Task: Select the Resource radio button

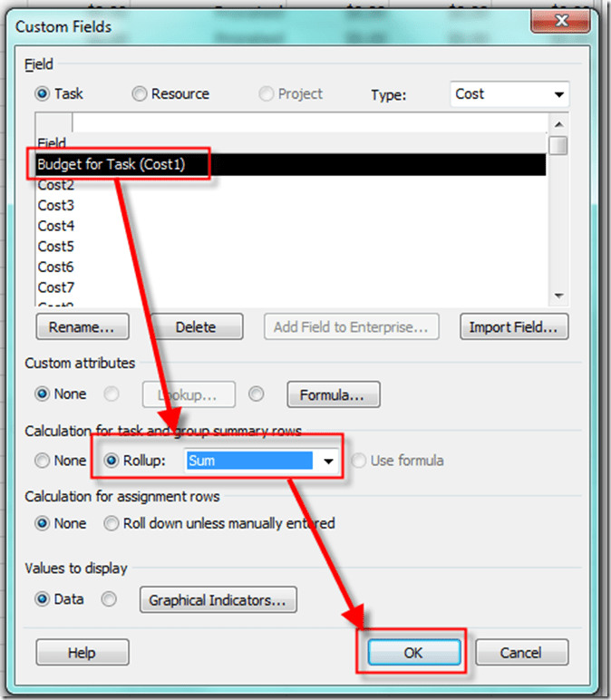Action: point(139,93)
